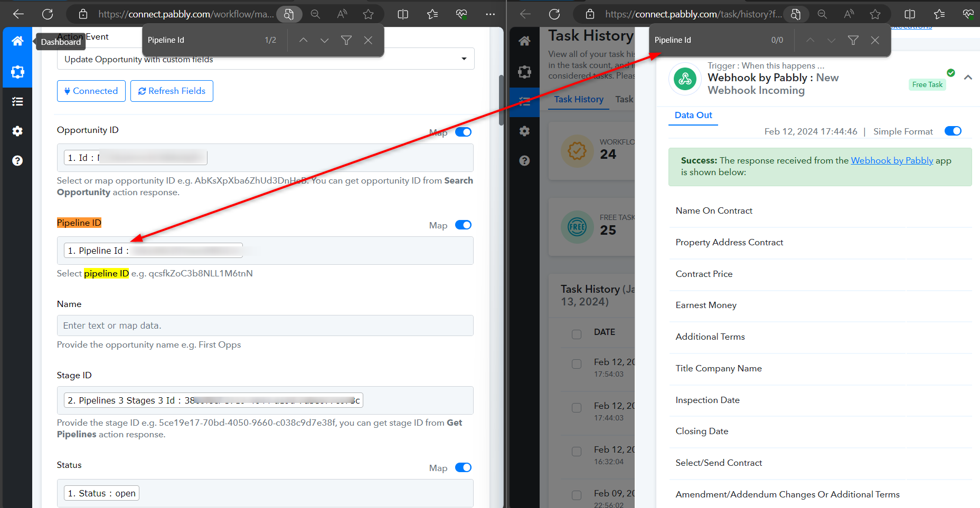Go back in the left browser window
Image resolution: width=980 pixels, height=508 pixels.
pos(18,14)
